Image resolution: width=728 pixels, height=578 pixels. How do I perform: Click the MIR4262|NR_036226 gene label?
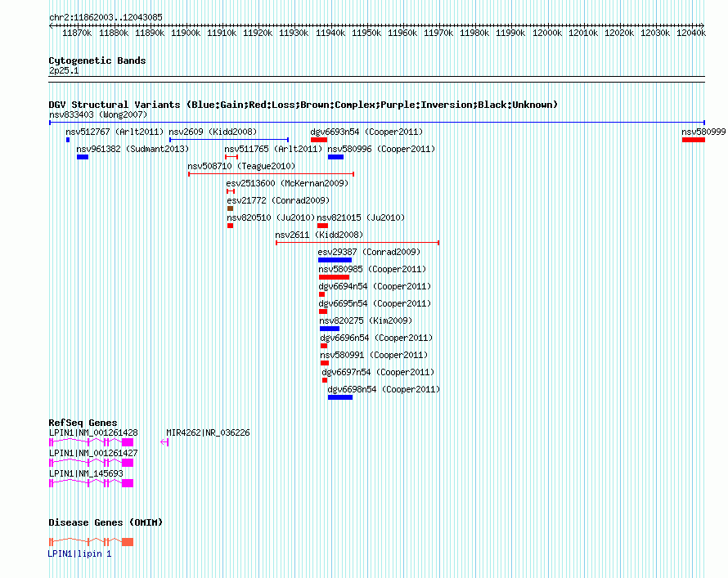208,432
